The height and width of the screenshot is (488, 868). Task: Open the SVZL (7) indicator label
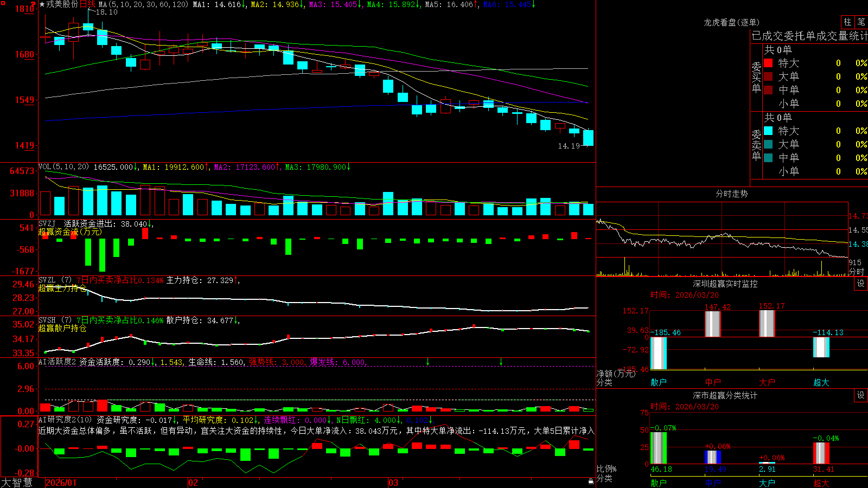(x=55, y=280)
